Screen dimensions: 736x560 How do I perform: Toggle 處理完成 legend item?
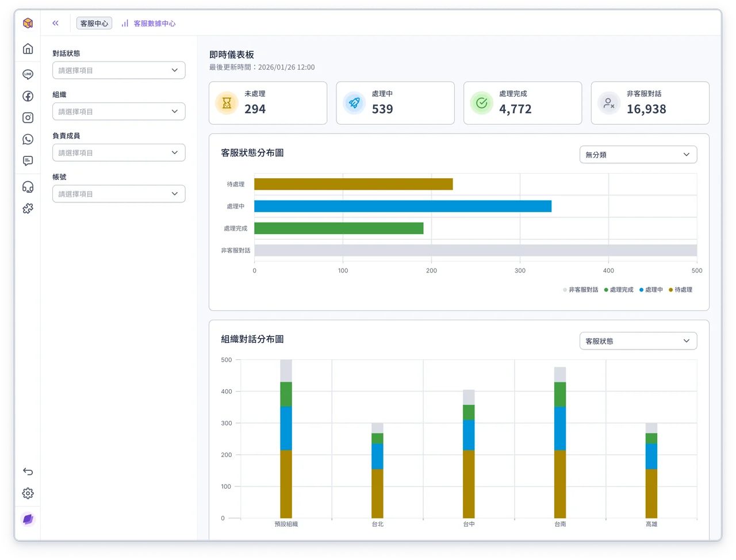tap(619, 290)
